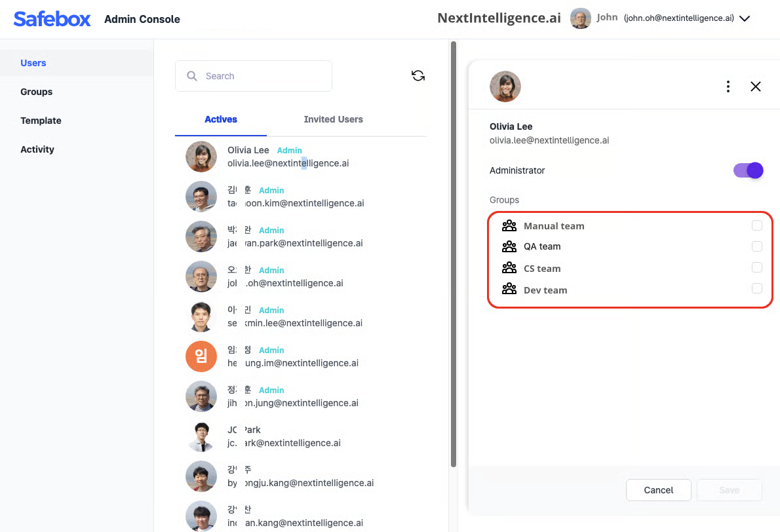This screenshot has width=780, height=532.
Task: Close the Olivia Lee details panel
Action: tap(756, 86)
